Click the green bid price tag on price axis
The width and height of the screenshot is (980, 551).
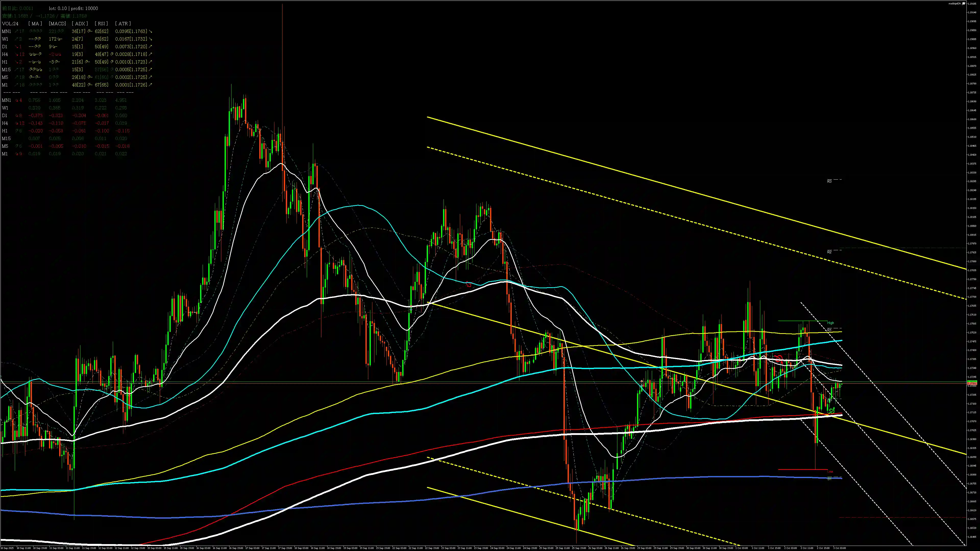[x=972, y=381]
